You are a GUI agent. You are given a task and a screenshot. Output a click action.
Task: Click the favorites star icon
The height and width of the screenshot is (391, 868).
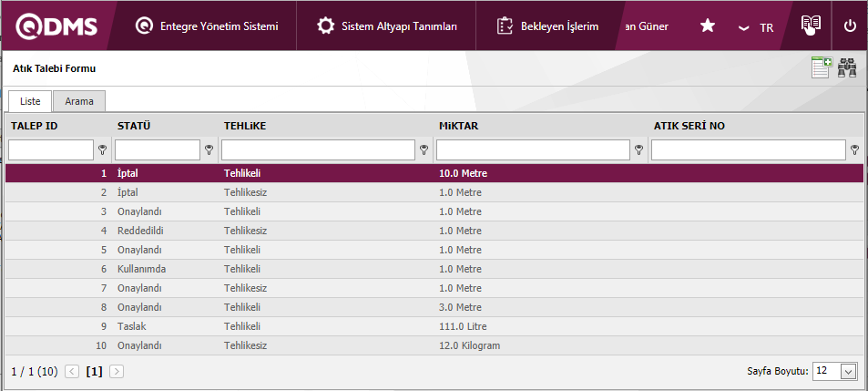click(x=708, y=26)
